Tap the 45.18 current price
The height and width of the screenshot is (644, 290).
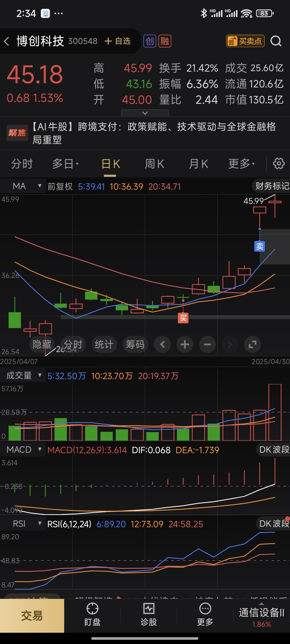coord(35,75)
